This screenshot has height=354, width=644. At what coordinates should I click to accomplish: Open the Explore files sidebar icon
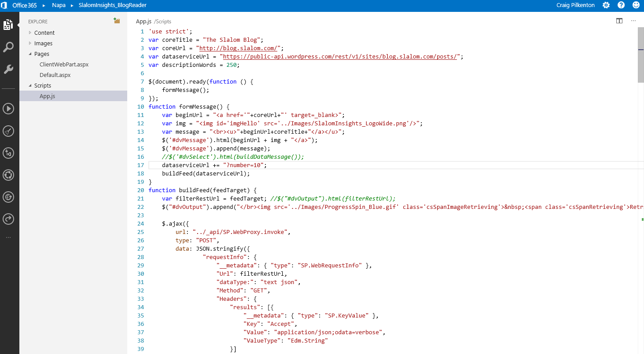8,25
